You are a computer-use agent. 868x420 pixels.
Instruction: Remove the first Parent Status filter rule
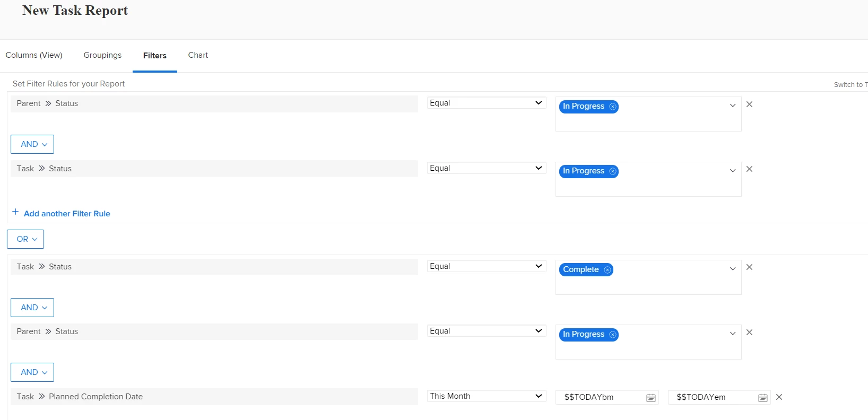[x=749, y=104]
